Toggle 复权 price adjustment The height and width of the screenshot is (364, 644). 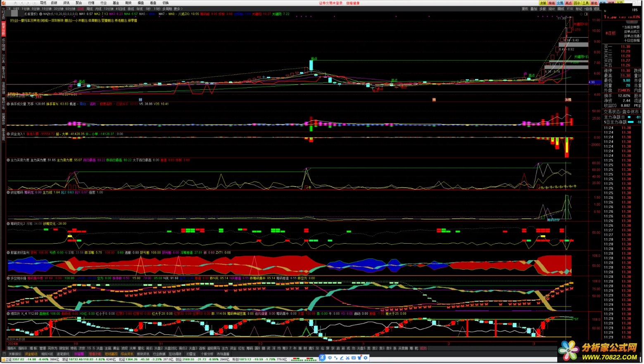tap(525, 9)
